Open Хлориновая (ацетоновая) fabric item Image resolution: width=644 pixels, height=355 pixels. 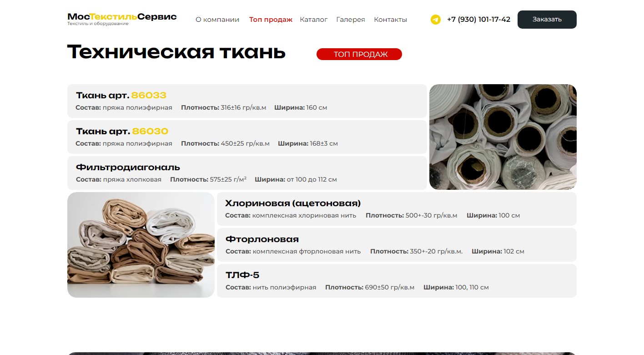point(397,209)
